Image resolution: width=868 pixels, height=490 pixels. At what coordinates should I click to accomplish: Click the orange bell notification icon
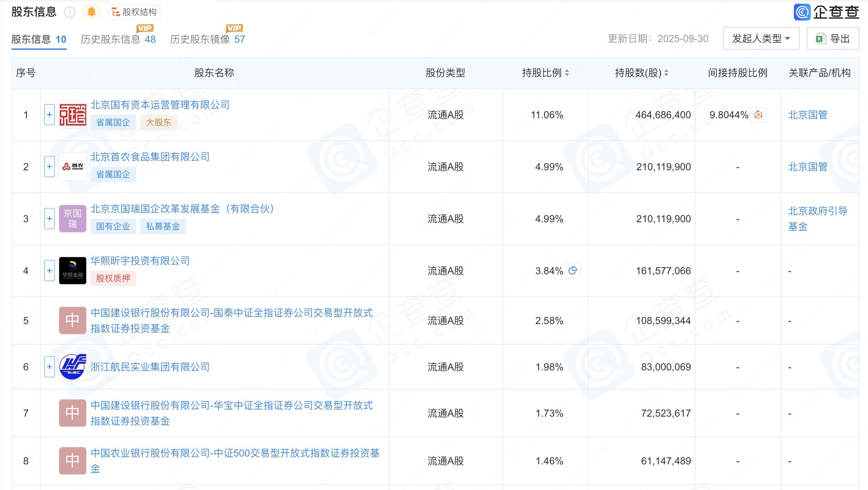point(92,12)
